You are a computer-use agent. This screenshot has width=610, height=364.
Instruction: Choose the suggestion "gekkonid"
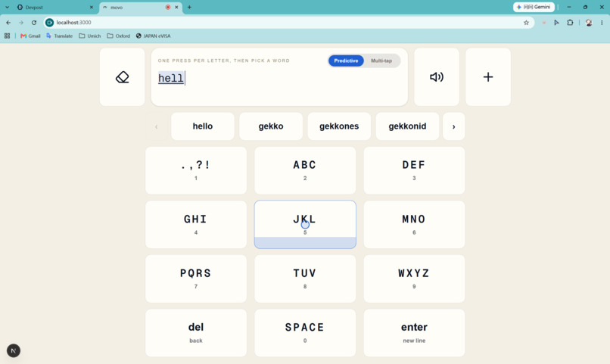407,126
